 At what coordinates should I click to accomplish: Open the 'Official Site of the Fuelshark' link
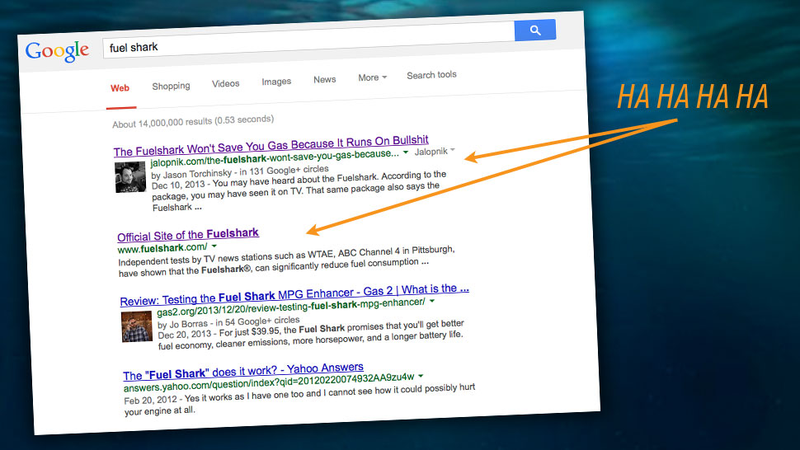(x=188, y=235)
